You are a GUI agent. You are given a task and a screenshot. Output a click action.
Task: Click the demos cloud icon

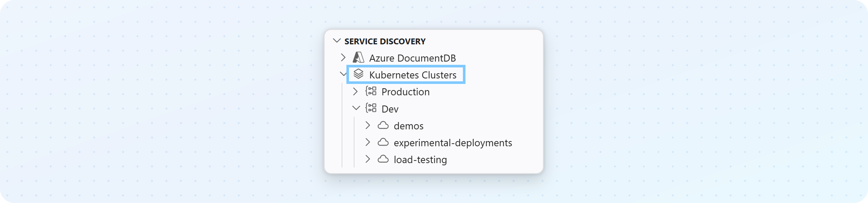[x=383, y=125]
